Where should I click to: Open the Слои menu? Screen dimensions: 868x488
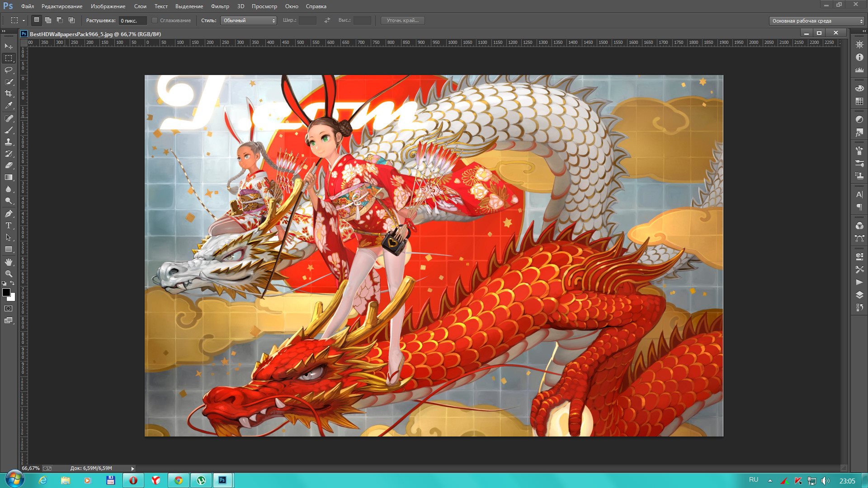(140, 6)
